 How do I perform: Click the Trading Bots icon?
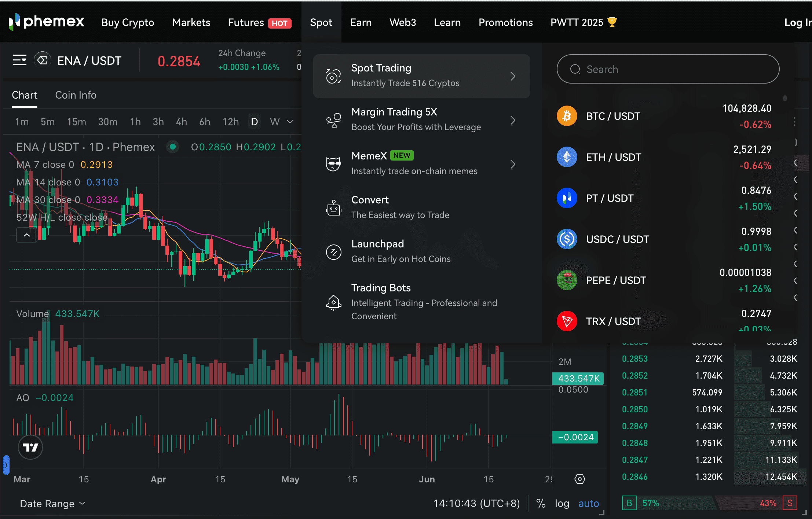tap(334, 302)
